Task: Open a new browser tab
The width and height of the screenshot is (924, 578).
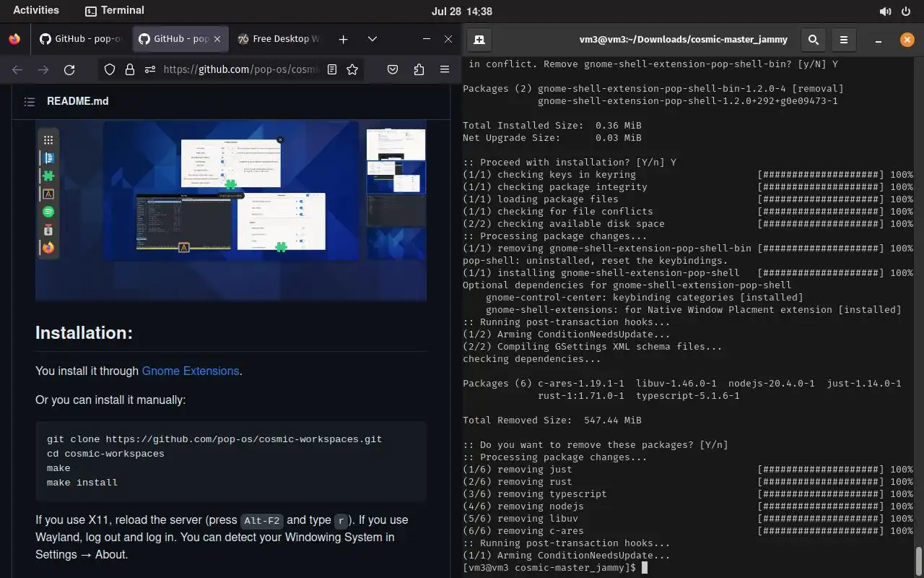Action: coord(344,39)
